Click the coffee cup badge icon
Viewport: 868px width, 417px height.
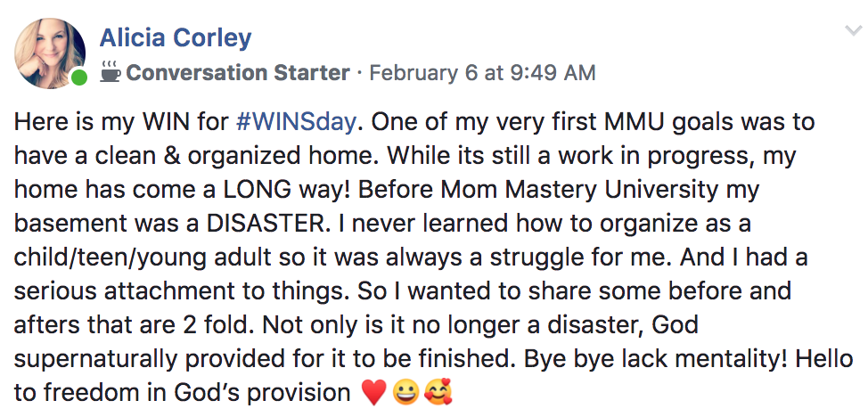111,72
